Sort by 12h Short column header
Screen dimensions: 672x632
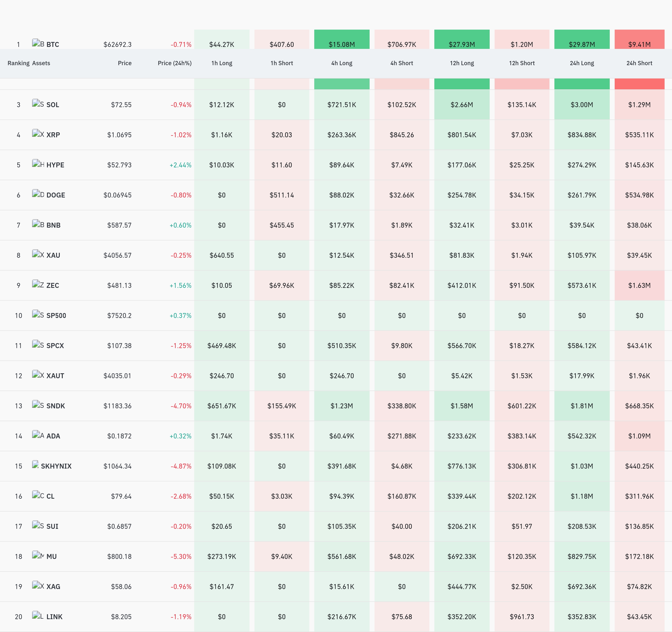(522, 63)
